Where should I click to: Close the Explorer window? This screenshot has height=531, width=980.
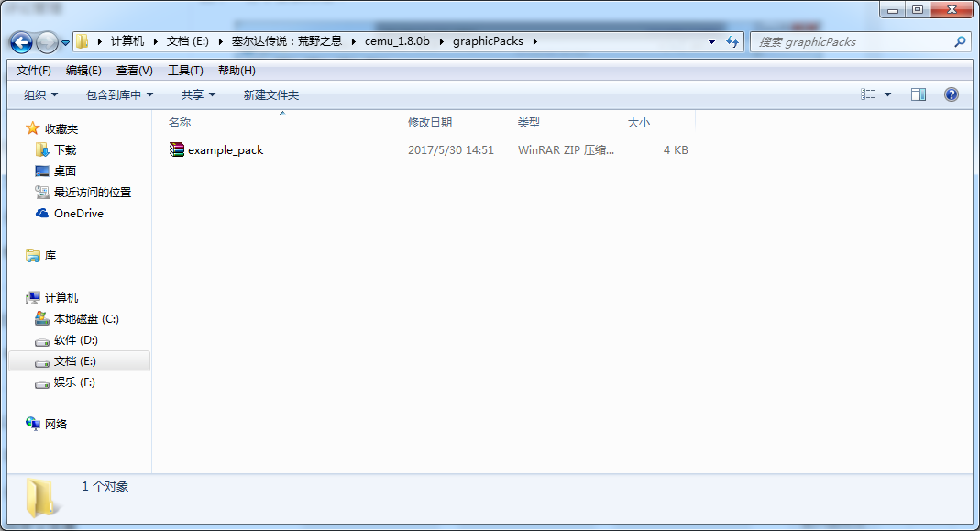(x=952, y=9)
